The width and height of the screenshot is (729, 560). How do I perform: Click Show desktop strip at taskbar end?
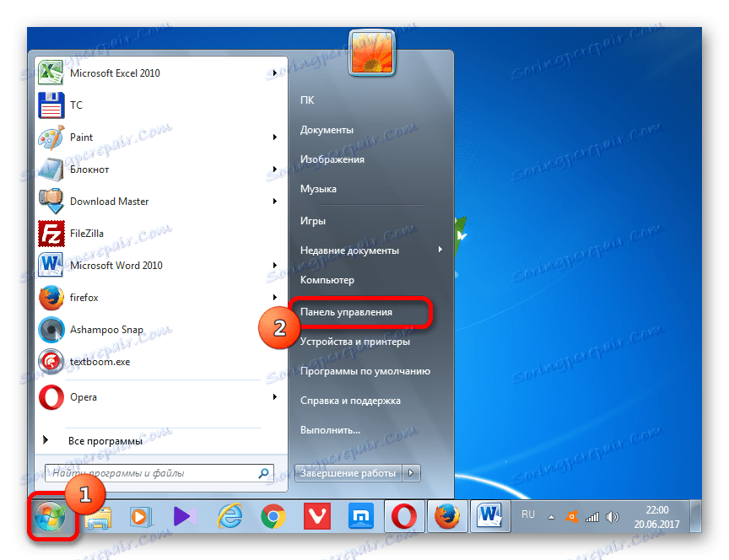[x=695, y=516]
